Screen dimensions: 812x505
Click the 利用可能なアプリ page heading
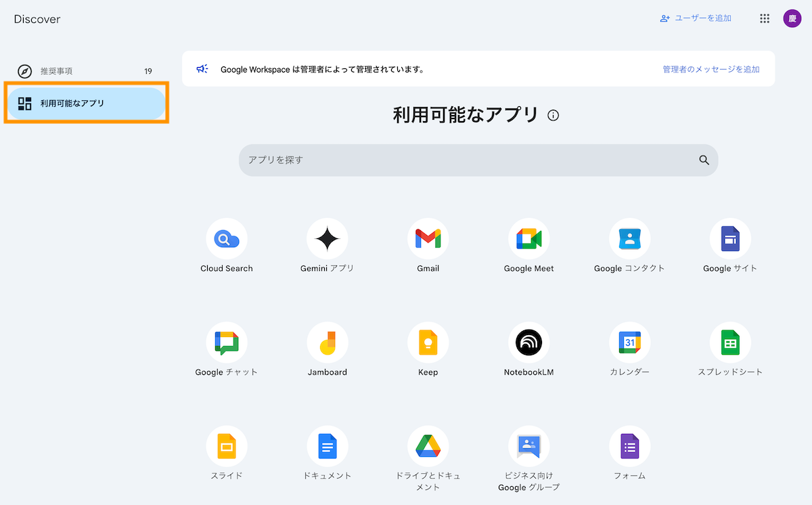(x=466, y=115)
